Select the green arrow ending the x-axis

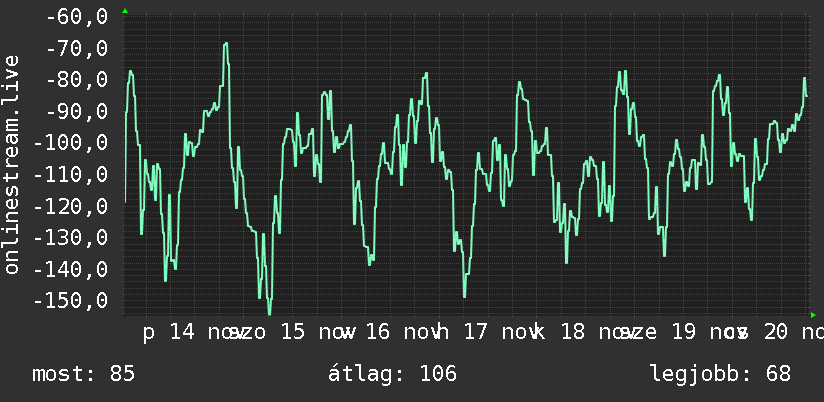pyautogui.click(x=813, y=315)
